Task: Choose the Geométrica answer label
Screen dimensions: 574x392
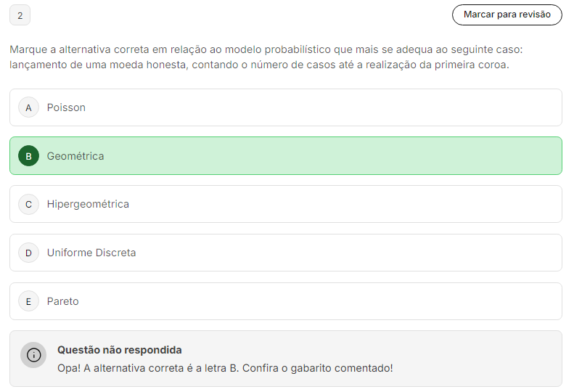Action: 75,156
